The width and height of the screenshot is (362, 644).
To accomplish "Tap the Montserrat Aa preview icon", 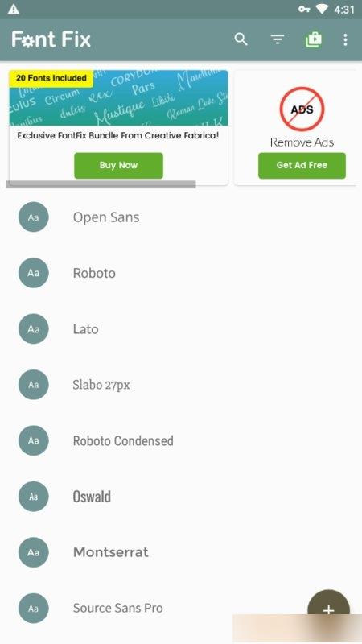I will (34, 552).
